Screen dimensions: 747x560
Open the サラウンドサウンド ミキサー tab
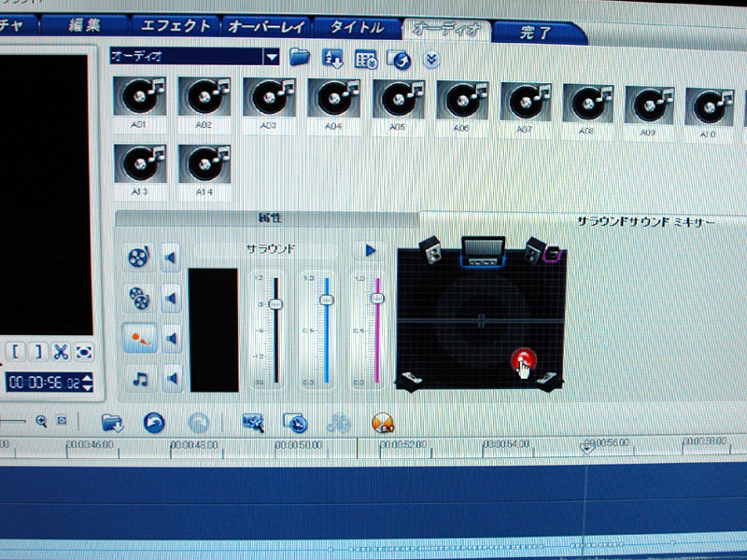(x=645, y=222)
